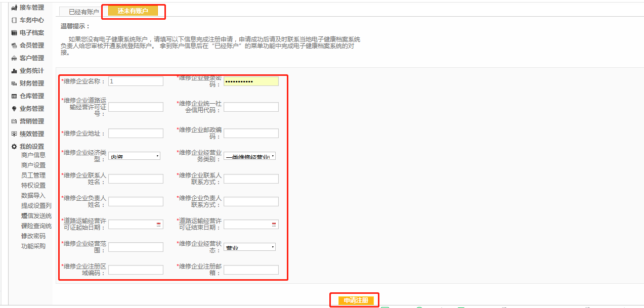Open 接车管理 in the sidebar
Screen dimensions: 644x308
point(31,8)
